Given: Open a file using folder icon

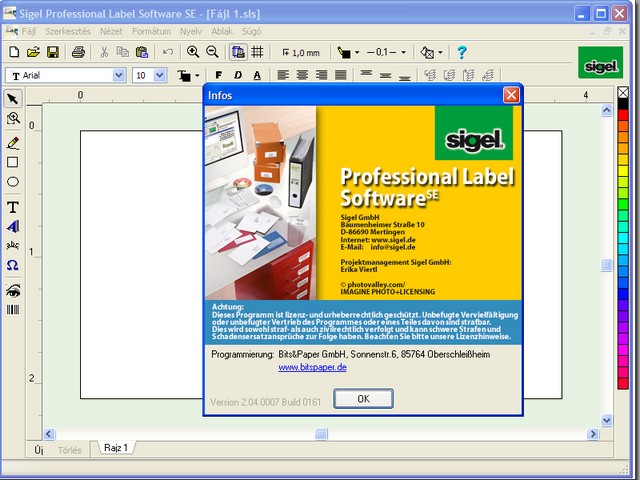Looking at the screenshot, I should (x=33, y=52).
